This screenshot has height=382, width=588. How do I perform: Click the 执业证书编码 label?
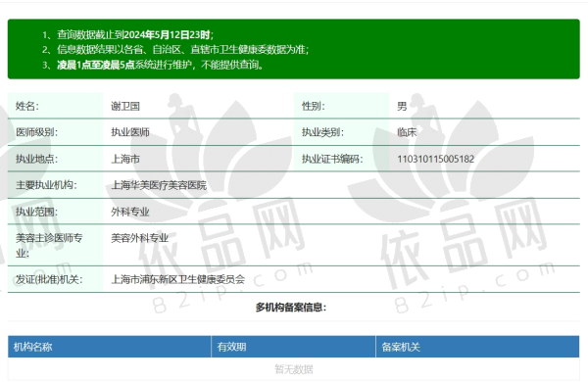332,159
